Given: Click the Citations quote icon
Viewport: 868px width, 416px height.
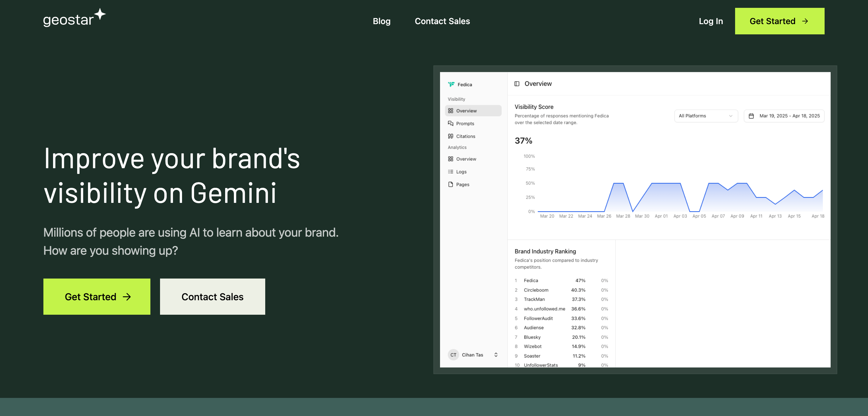Looking at the screenshot, I should 451,136.
